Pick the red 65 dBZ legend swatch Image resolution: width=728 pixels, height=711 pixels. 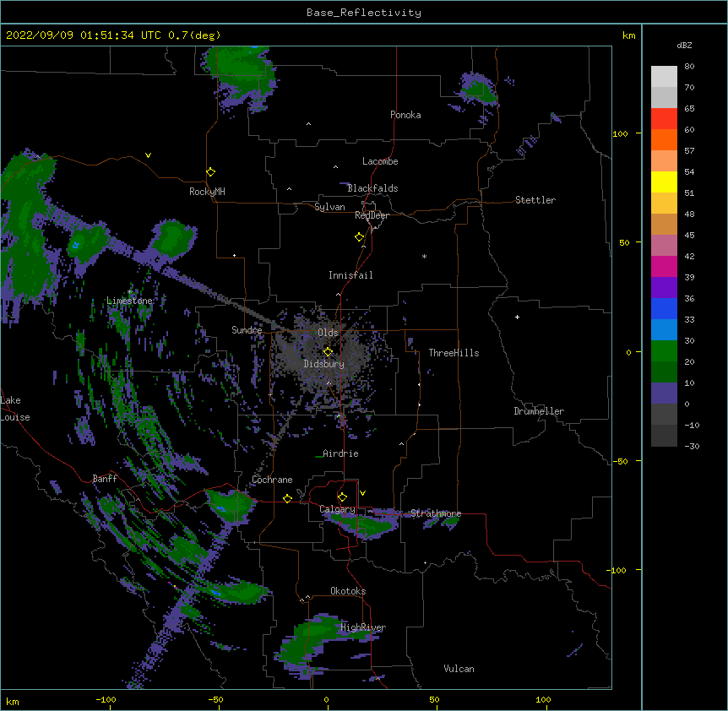pyautogui.click(x=664, y=118)
